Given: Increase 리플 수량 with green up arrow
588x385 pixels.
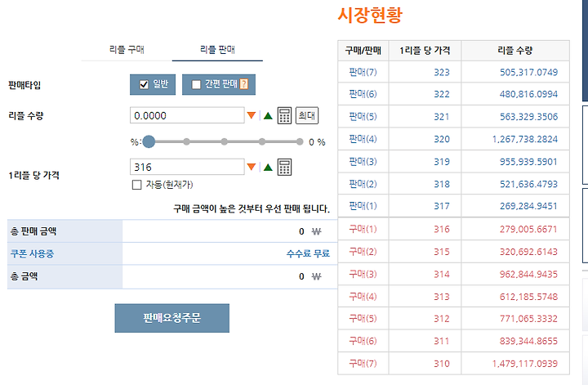Looking at the screenshot, I should tap(268, 115).
